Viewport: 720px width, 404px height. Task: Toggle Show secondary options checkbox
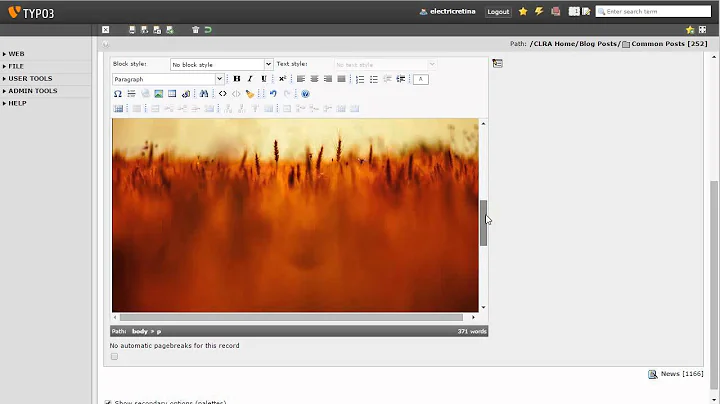coord(108,403)
